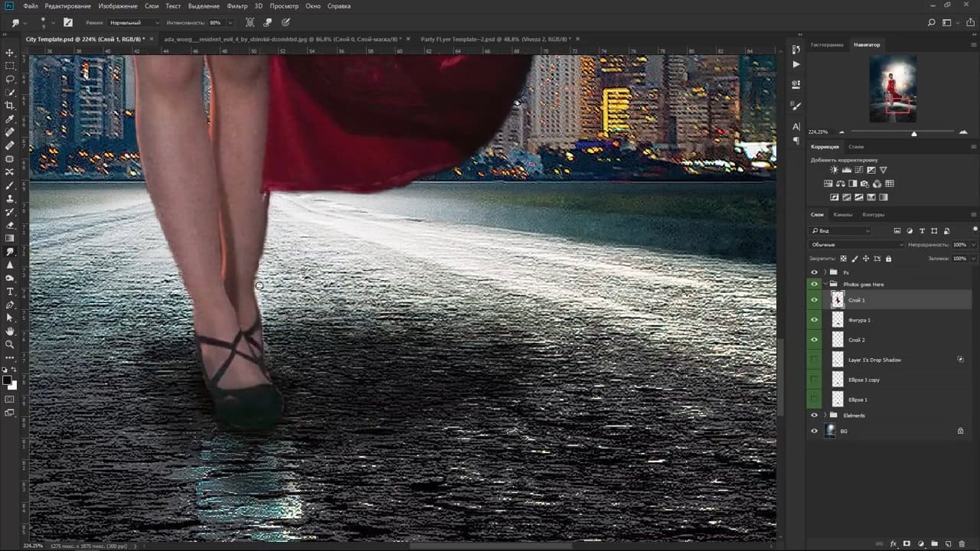Toggle visibility of Фигура 1 layer
The image size is (980, 551).
point(815,320)
